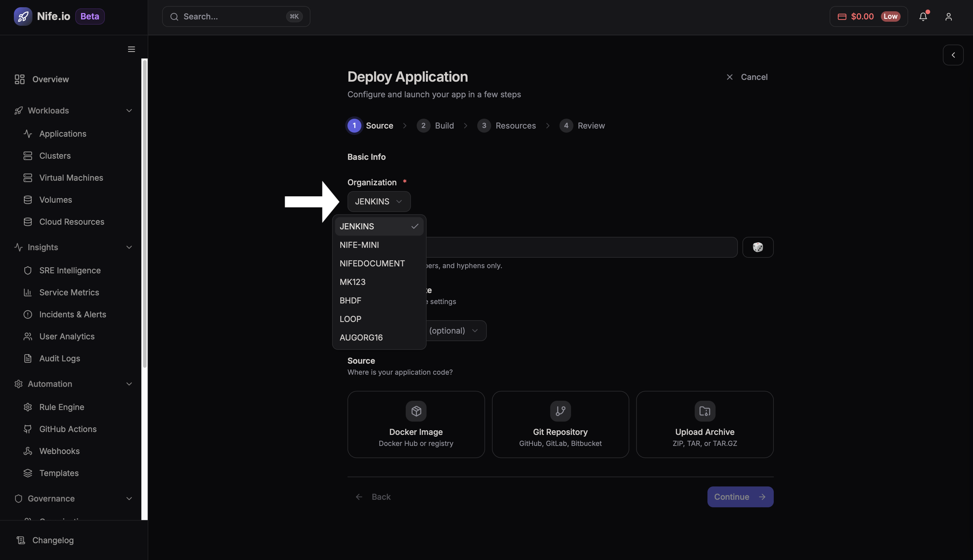Click the notification bell icon
973x560 pixels.
[923, 17]
